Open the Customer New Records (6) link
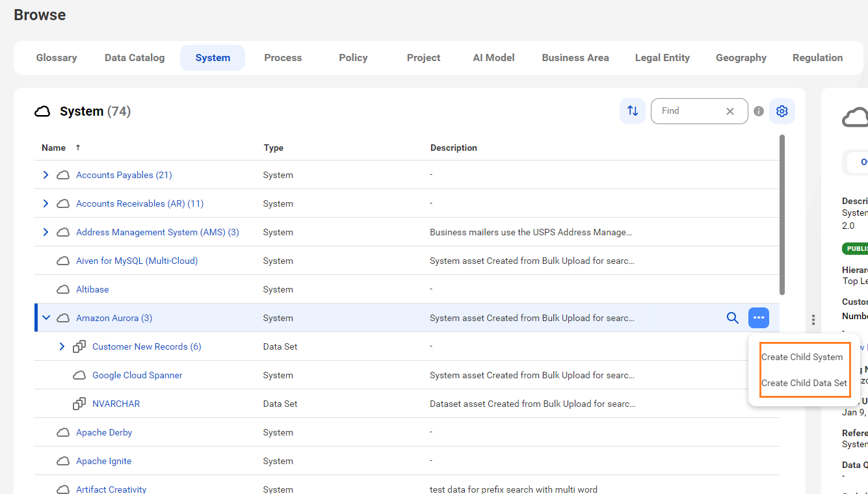The width and height of the screenshot is (868, 494). (146, 346)
